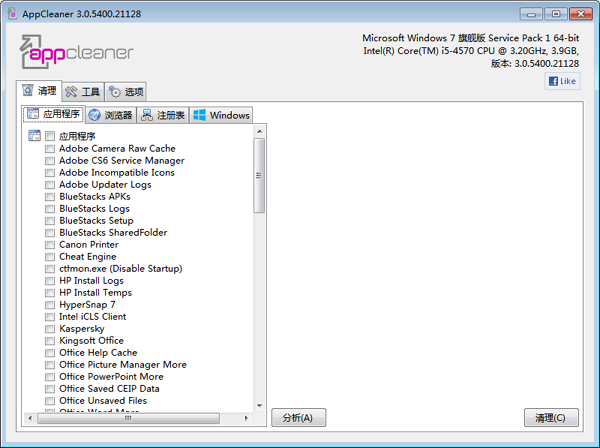Click the list's scroll up arrow
The image size is (600, 448).
coord(259,132)
